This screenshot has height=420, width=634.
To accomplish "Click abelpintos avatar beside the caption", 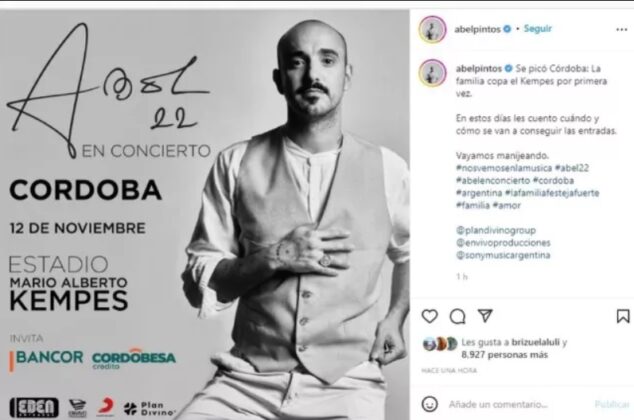I will coord(432,73).
